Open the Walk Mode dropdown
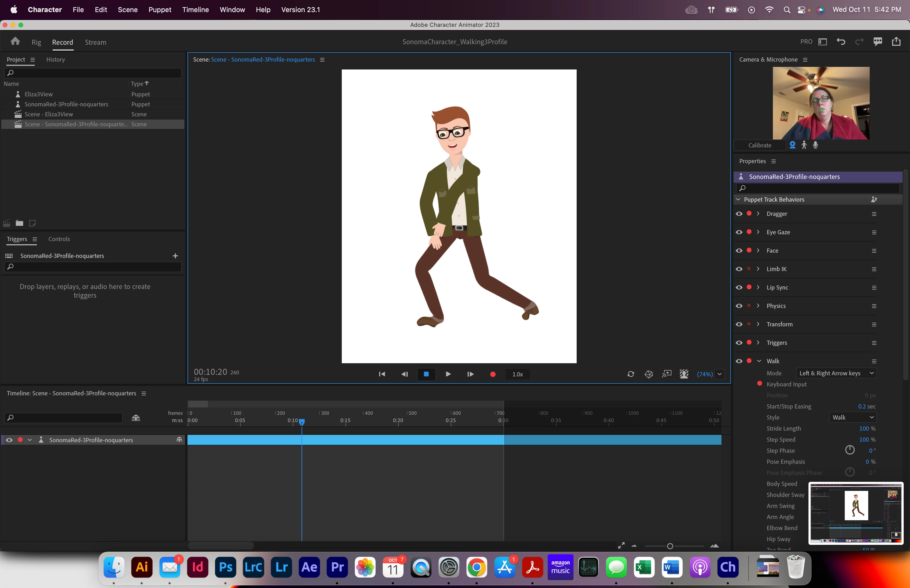The height and width of the screenshot is (588, 910). 835,373
